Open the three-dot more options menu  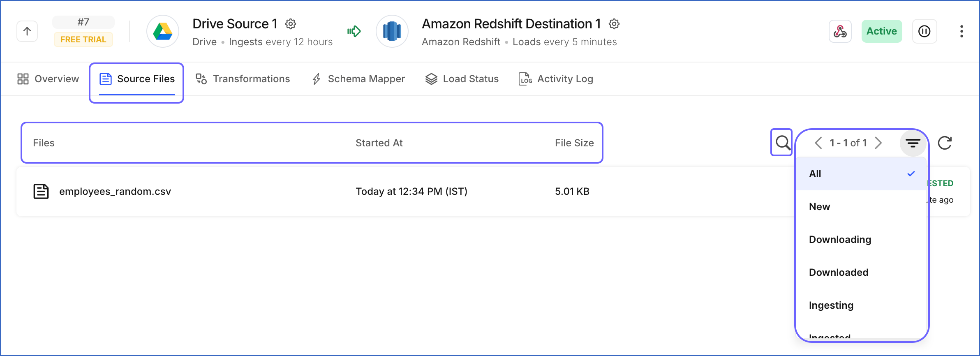coord(962,31)
